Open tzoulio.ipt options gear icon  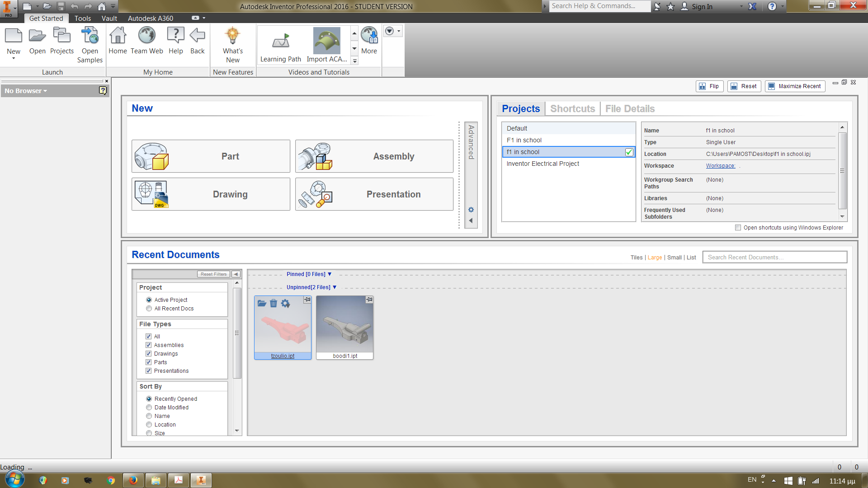285,303
